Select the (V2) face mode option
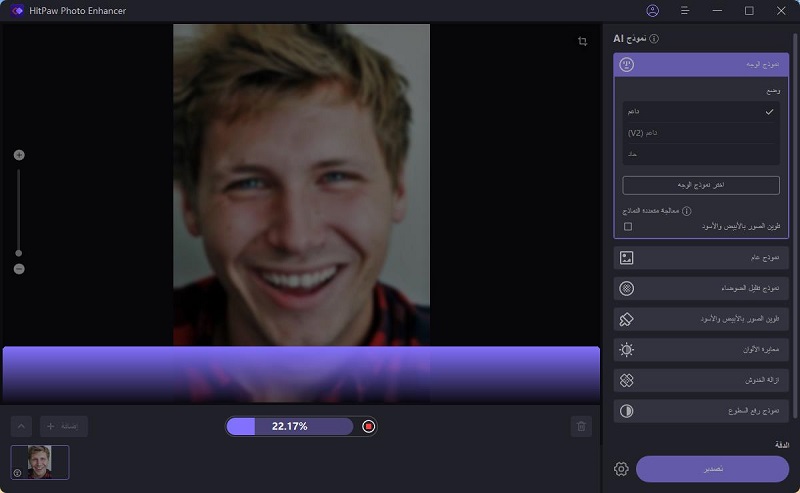Screen dimensions: 800x493 coord(700,133)
